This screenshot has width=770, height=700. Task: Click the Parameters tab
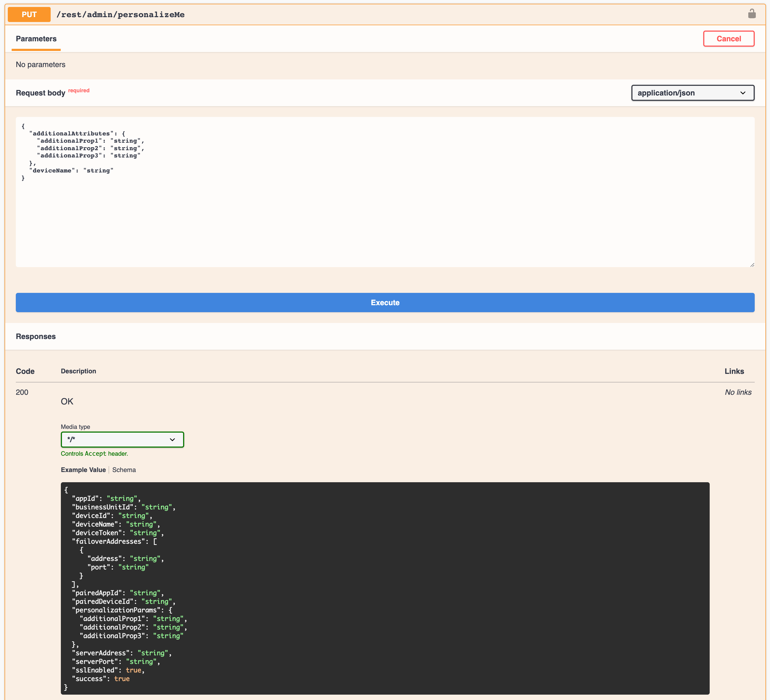tap(36, 39)
